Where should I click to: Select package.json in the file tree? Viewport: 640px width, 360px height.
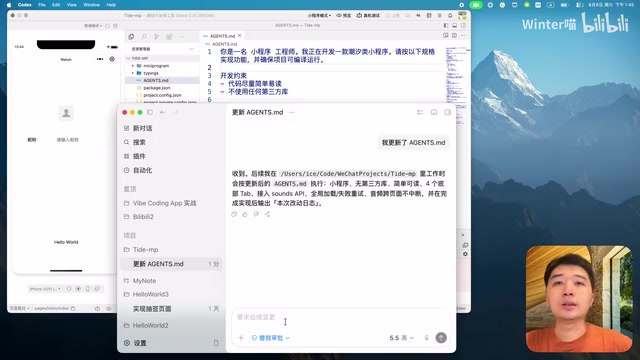(157, 88)
